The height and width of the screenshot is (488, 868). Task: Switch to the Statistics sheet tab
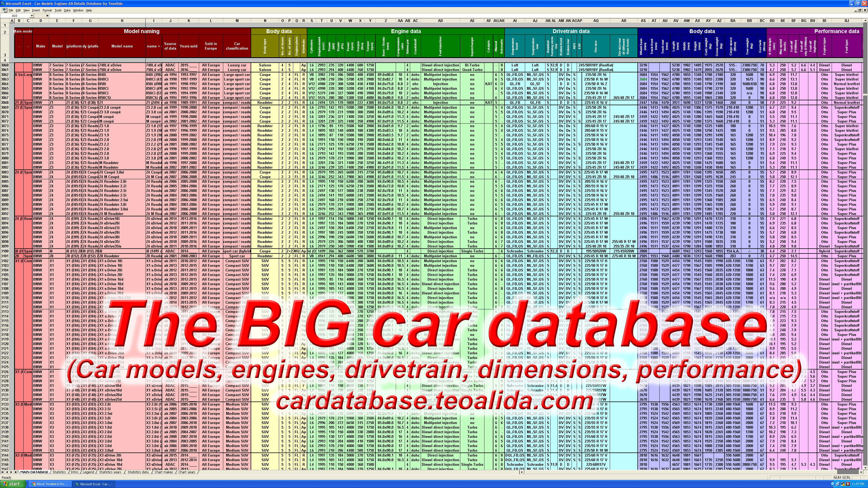point(59,472)
